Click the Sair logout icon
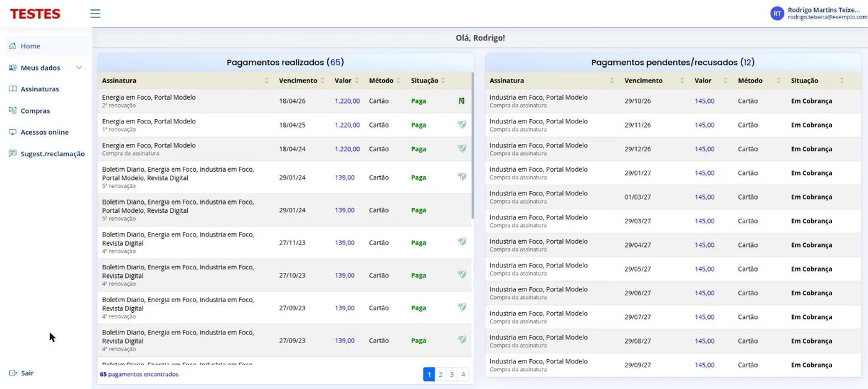The width and height of the screenshot is (868, 389). 13,373
